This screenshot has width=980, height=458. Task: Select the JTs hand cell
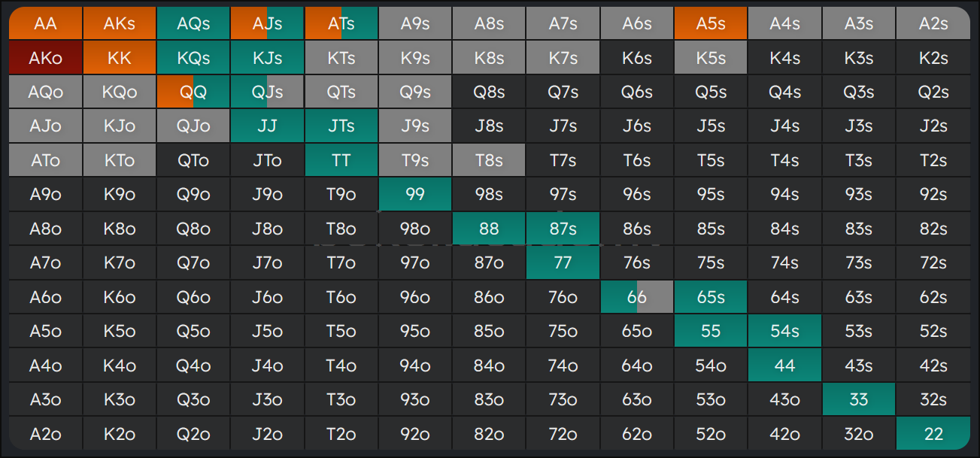(341, 126)
